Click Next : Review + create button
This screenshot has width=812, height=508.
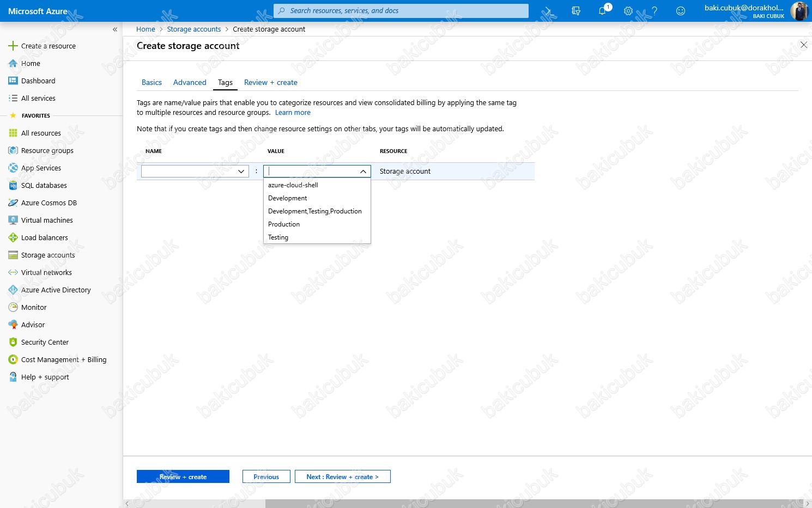(343, 476)
